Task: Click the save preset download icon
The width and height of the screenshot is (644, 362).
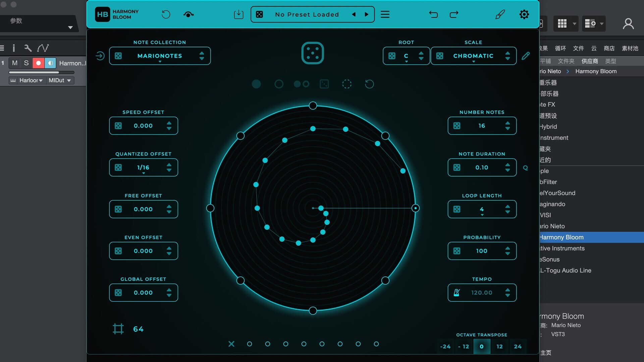Action: (x=238, y=14)
